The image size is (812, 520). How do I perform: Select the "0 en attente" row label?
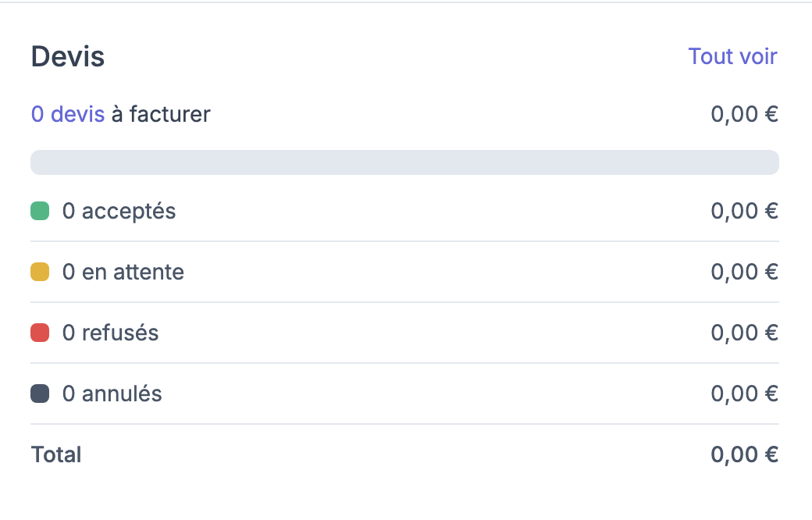[123, 272]
